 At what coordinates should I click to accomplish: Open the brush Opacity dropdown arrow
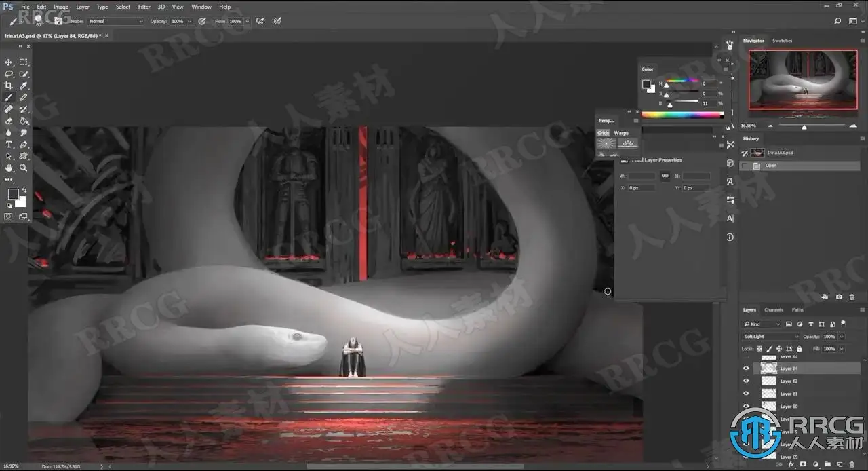click(x=189, y=22)
